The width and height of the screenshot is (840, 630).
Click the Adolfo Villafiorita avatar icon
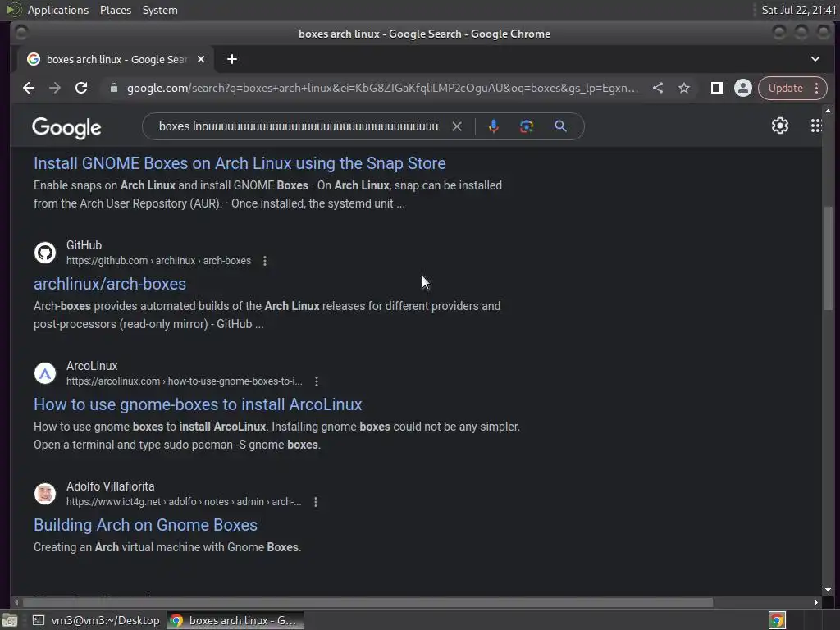point(45,494)
